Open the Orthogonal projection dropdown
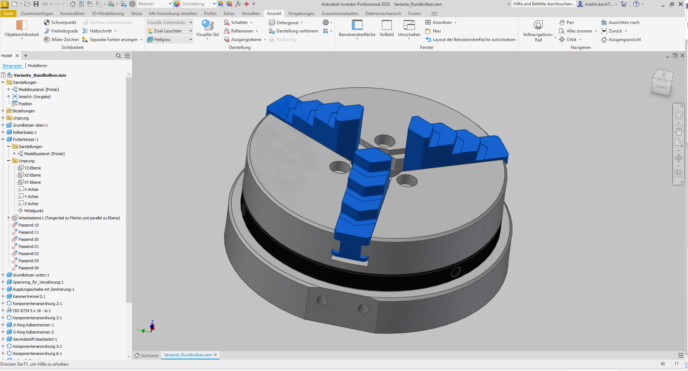Screen dimensions: 688x371 [x=286, y=22]
